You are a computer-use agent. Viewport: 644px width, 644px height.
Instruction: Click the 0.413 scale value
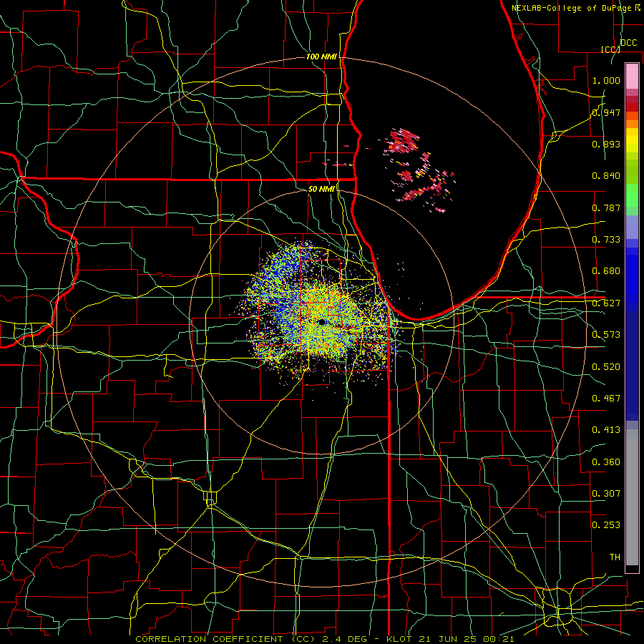click(606, 430)
